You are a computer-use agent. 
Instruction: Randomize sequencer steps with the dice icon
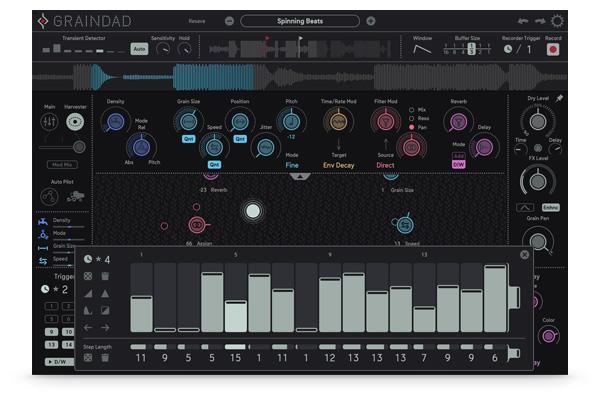coord(88,275)
